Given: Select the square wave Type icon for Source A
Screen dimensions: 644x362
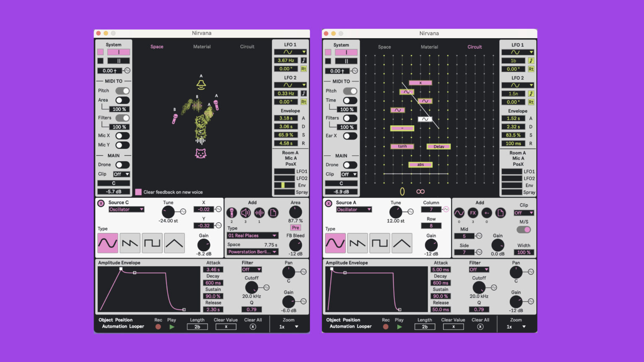Looking at the screenshot, I should pyautogui.click(x=379, y=243).
